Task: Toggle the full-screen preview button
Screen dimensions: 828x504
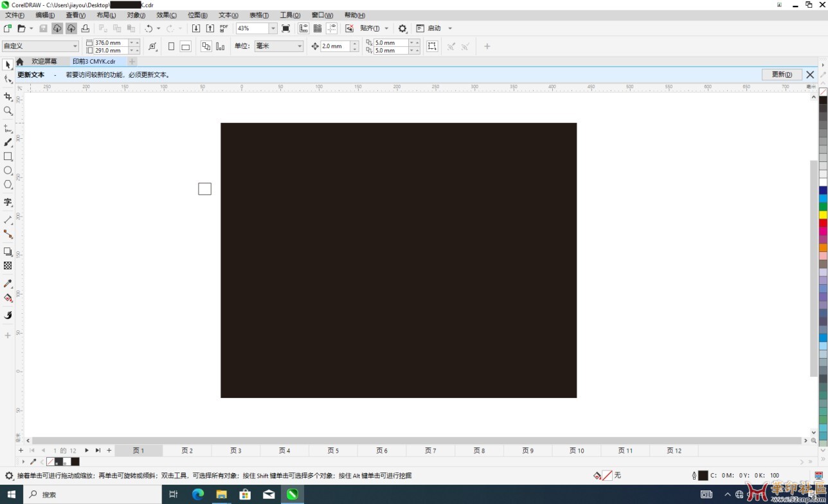Action: (x=286, y=28)
